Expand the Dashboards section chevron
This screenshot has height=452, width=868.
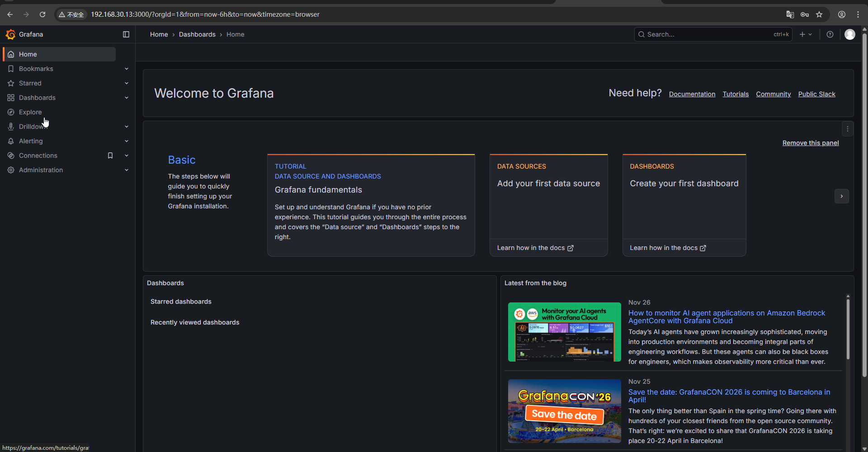127,98
